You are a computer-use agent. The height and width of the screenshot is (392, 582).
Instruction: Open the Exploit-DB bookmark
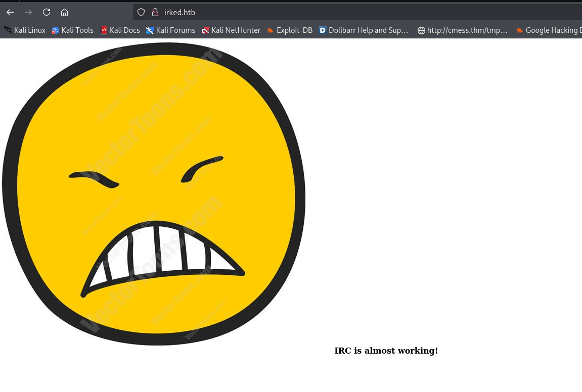click(x=290, y=30)
